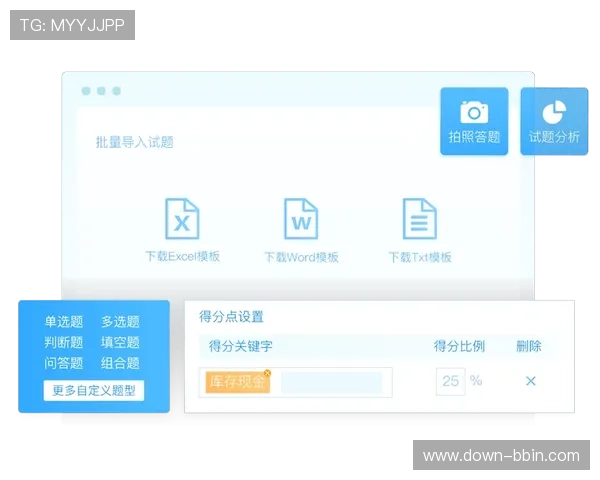Click the 得分比例 column header
The width and height of the screenshot is (600, 480).
pos(459,346)
